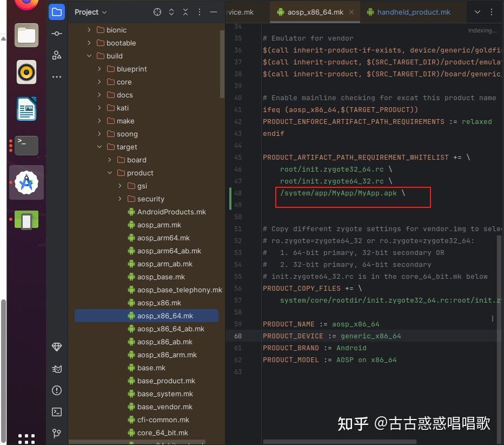The width and height of the screenshot is (504, 445).
Task: Close the aosp_x86_64.mk editor tab
Action: pos(352,12)
